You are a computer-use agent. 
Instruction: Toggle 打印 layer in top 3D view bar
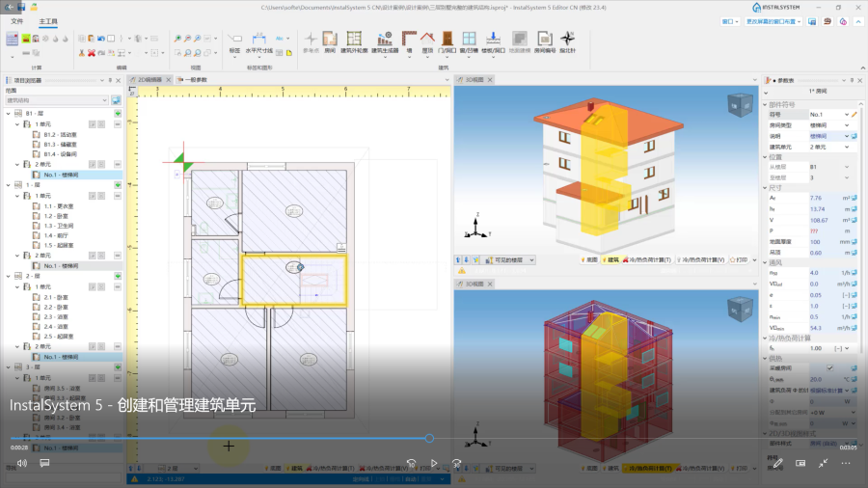coord(739,259)
